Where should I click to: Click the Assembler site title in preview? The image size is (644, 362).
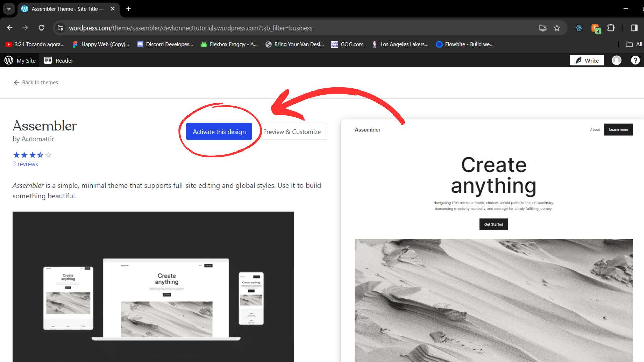pos(368,130)
